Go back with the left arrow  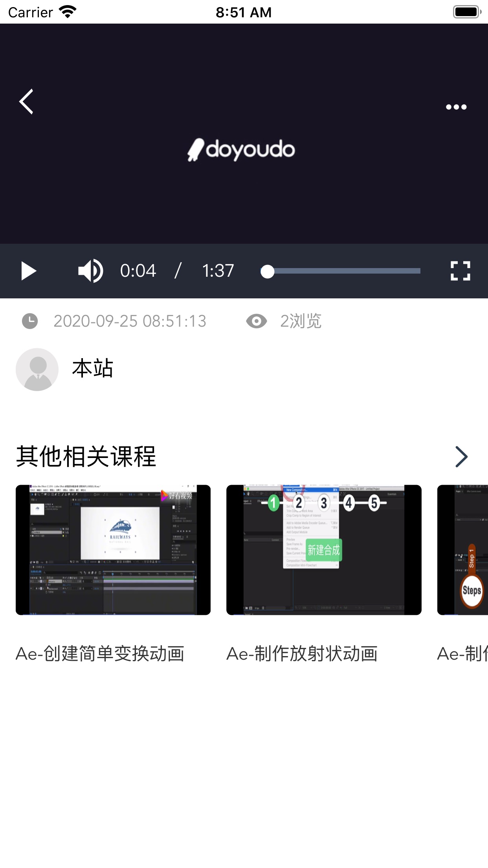[x=26, y=102]
